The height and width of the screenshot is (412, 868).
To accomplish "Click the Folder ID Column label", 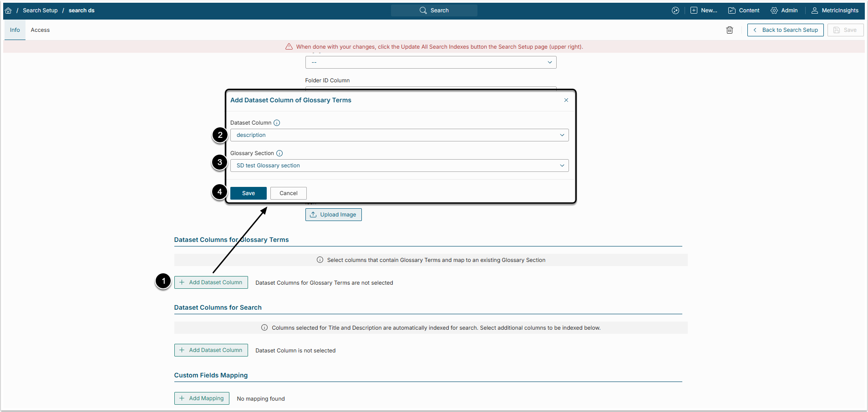I will [x=328, y=80].
